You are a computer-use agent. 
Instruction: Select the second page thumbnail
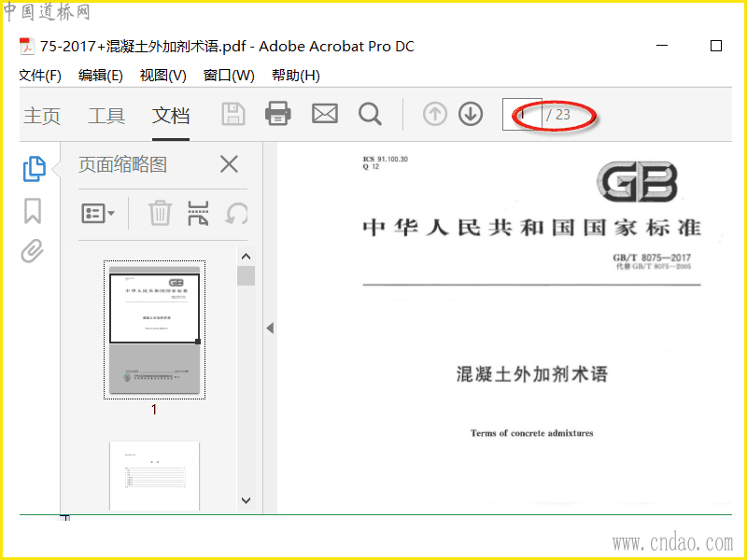pos(154,476)
